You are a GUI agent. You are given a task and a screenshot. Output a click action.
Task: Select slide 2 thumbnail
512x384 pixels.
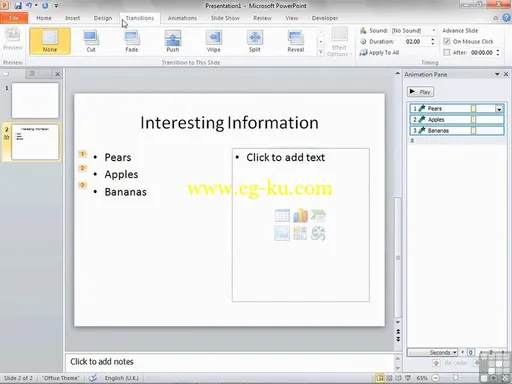point(35,142)
